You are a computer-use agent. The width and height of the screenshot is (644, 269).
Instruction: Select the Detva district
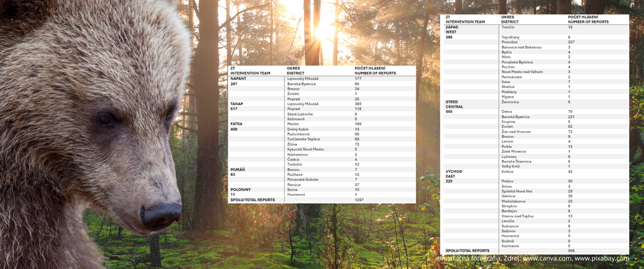click(x=507, y=112)
